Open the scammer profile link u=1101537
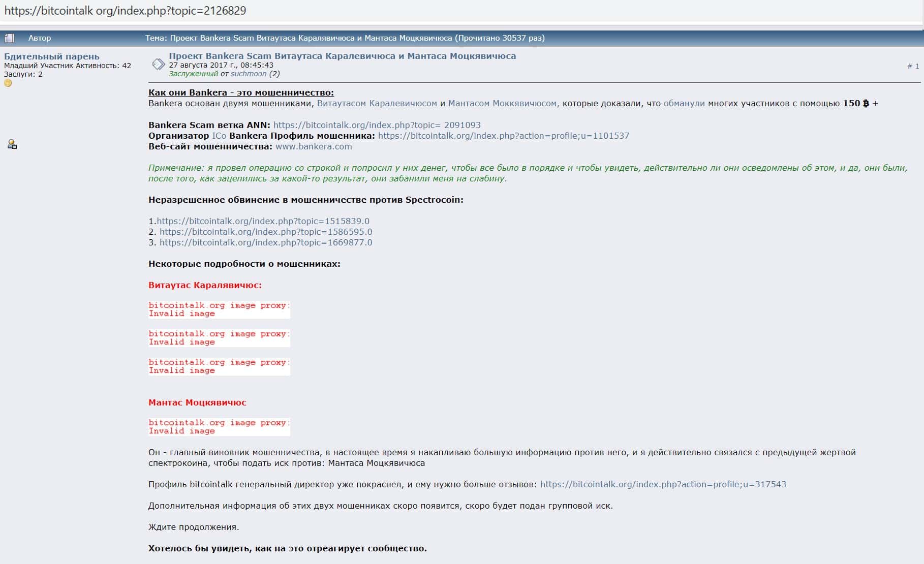Viewport: 924px width, 564px height. tap(504, 136)
